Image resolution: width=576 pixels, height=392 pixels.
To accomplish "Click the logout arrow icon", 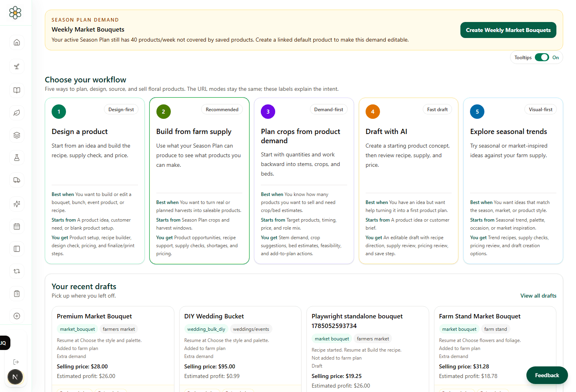I will tap(16, 362).
